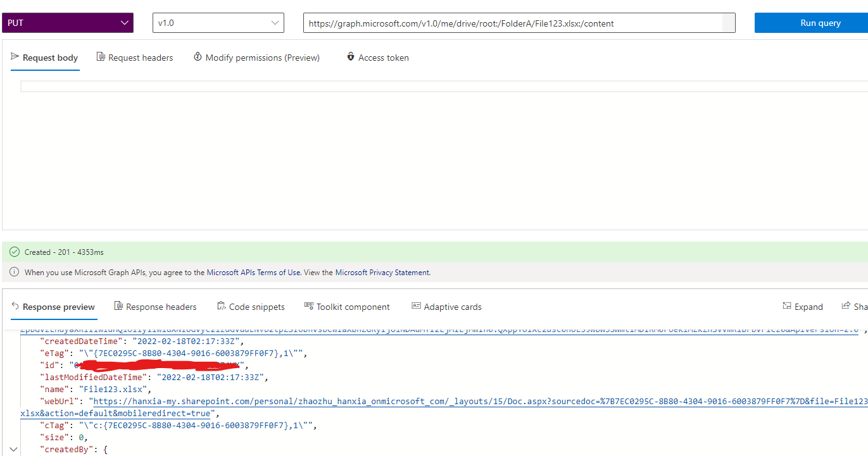The image size is (868, 456).
Task: Open the v1.0 version dropdown
Action: [218, 23]
